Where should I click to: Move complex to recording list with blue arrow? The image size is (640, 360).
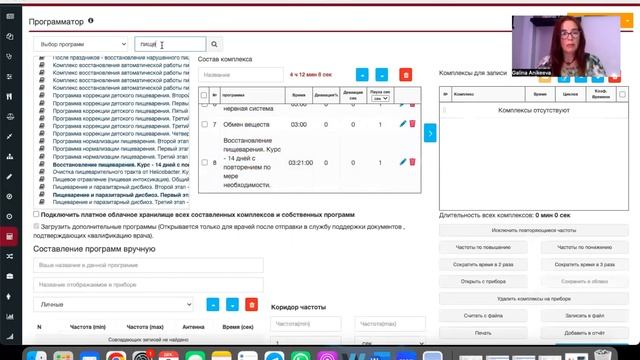(x=430, y=133)
